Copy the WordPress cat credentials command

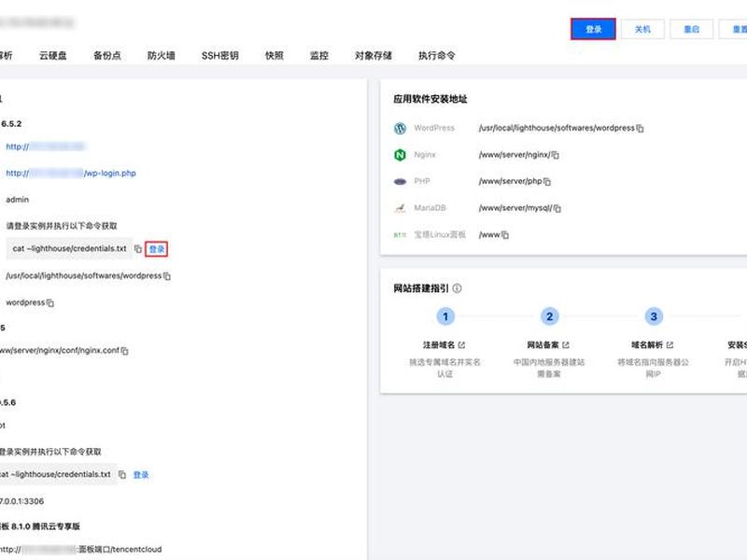point(137,249)
